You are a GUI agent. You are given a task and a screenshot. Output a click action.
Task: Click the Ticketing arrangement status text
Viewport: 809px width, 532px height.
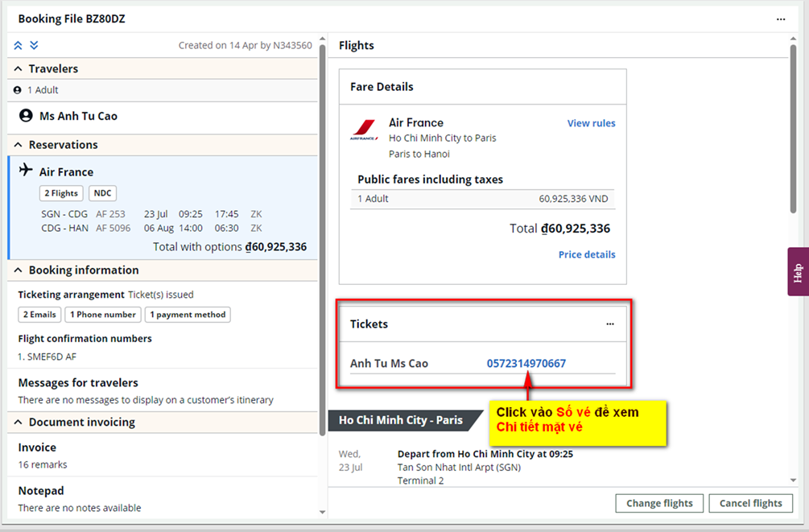tap(160, 295)
